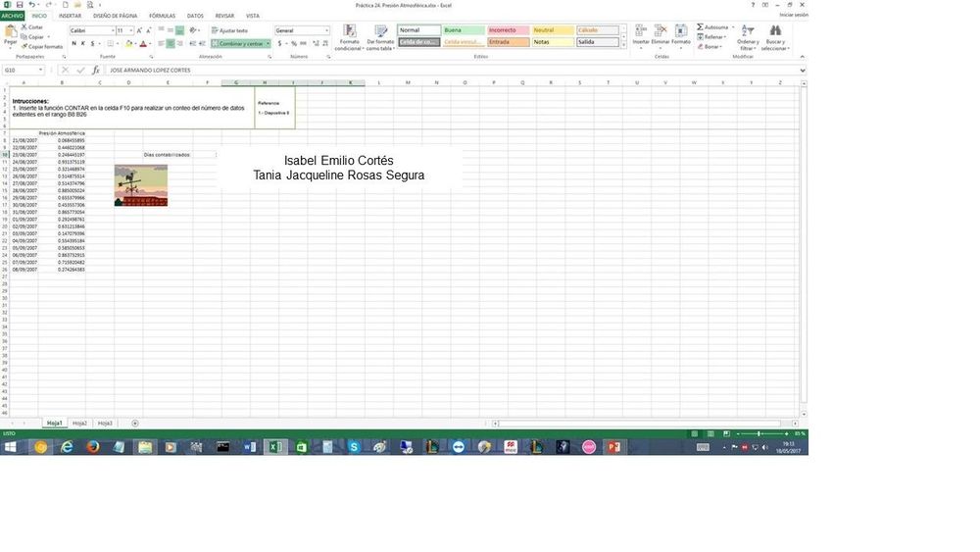Apply the Incorrecto cell style
This screenshot has width=980, height=552.
tap(508, 30)
